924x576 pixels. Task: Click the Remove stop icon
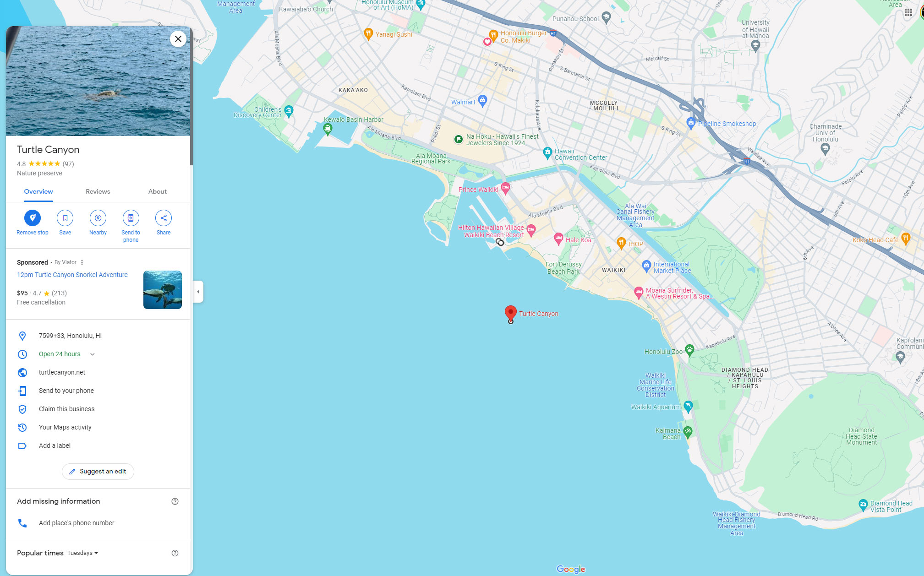[x=33, y=218]
